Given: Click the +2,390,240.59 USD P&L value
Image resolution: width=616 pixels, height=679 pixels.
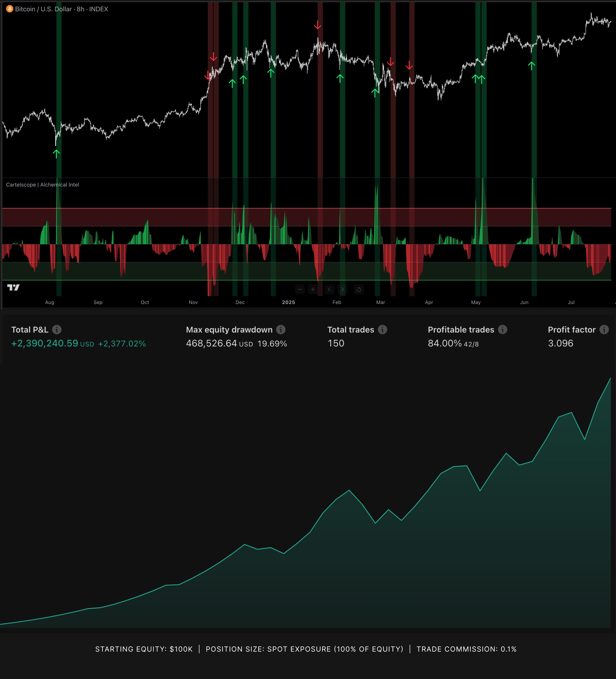Looking at the screenshot, I should [53, 344].
